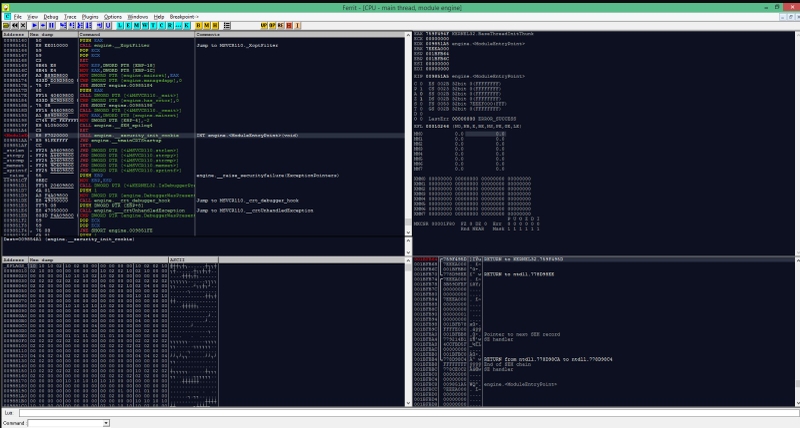Open the Debug menu
Screen dimensions: 800x428
tap(51, 17)
